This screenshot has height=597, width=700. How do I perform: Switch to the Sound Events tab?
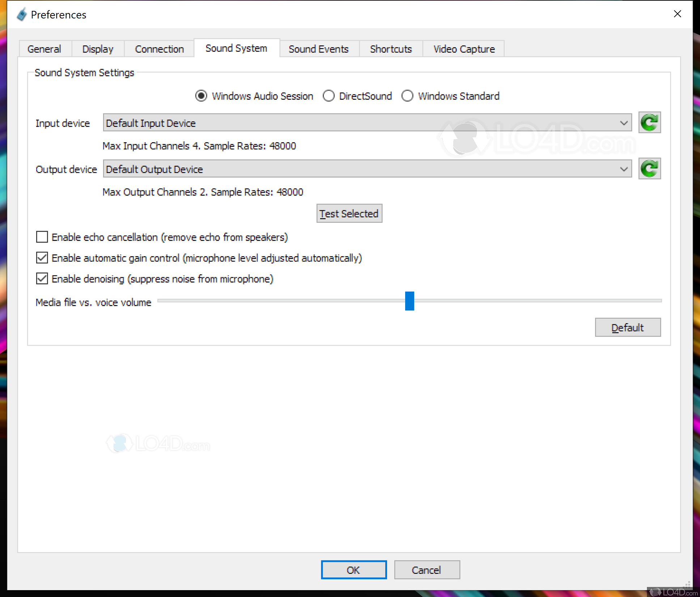[318, 49]
